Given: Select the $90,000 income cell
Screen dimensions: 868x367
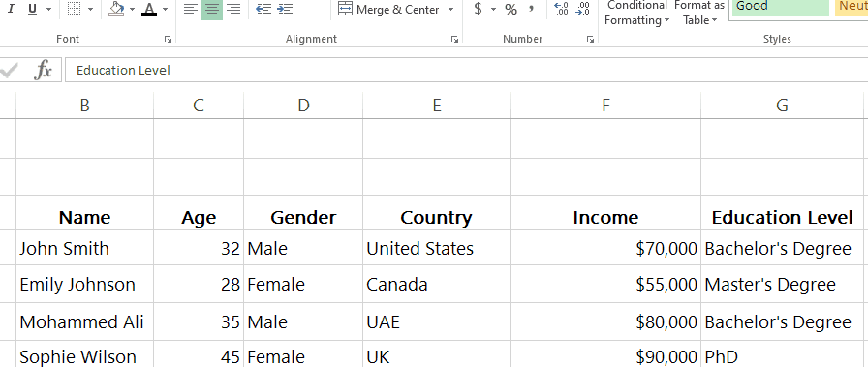Looking at the screenshot, I should (605, 354).
